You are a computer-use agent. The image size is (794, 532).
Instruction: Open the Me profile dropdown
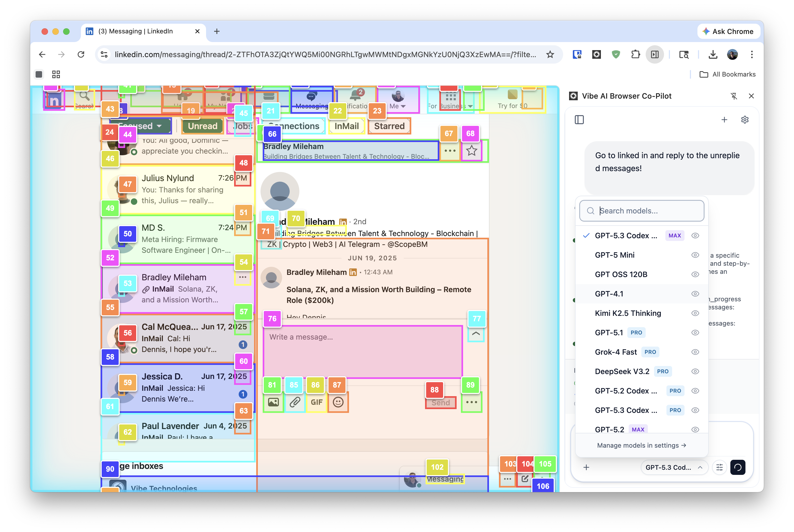398,99
